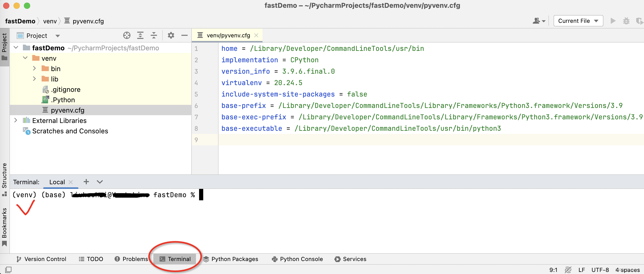Click venv breadcrumb in navigation bar
Viewport: 644px width, 274px height.
tap(50, 21)
